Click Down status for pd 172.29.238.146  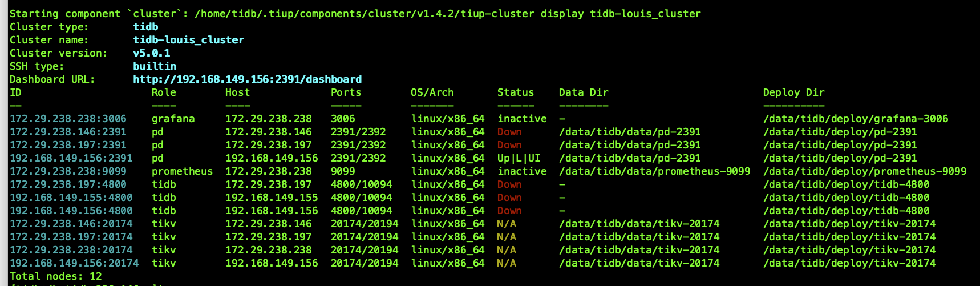click(509, 132)
